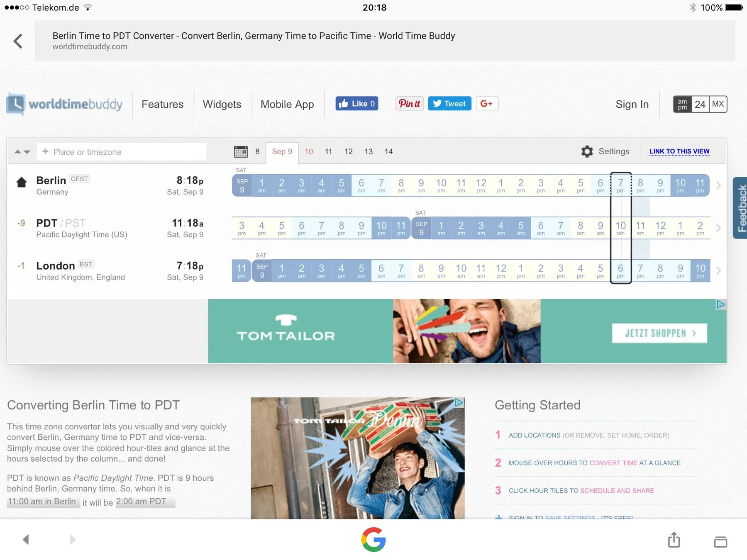747x560 pixels.
Task: Select the 10 am tile in PDT row
Action: (620, 228)
